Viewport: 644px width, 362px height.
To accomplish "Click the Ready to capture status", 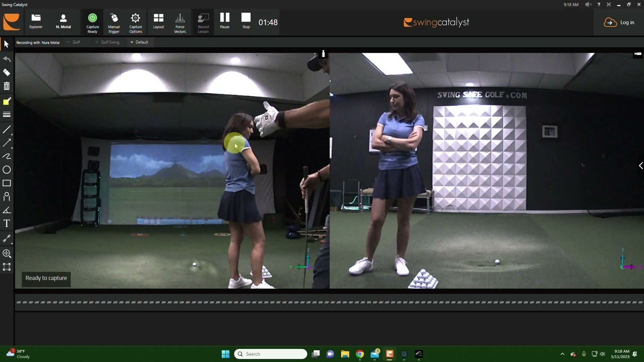I will pyautogui.click(x=46, y=278).
